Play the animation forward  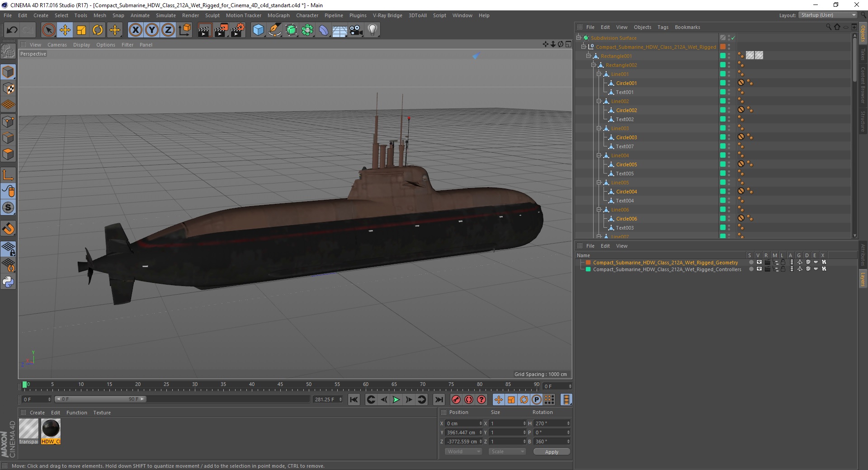click(x=396, y=399)
